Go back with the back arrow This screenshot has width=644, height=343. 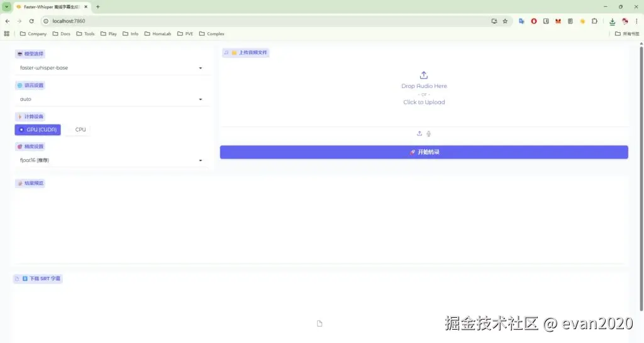pyautogui.click(x=8, y=21)
